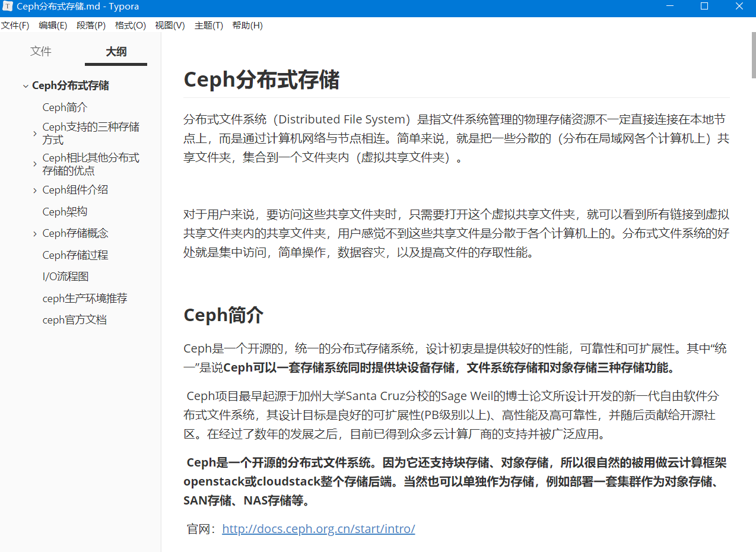Click paragraph starting with 分布式文件系统
Screen dimensions: 756x552
pos(456,139)
